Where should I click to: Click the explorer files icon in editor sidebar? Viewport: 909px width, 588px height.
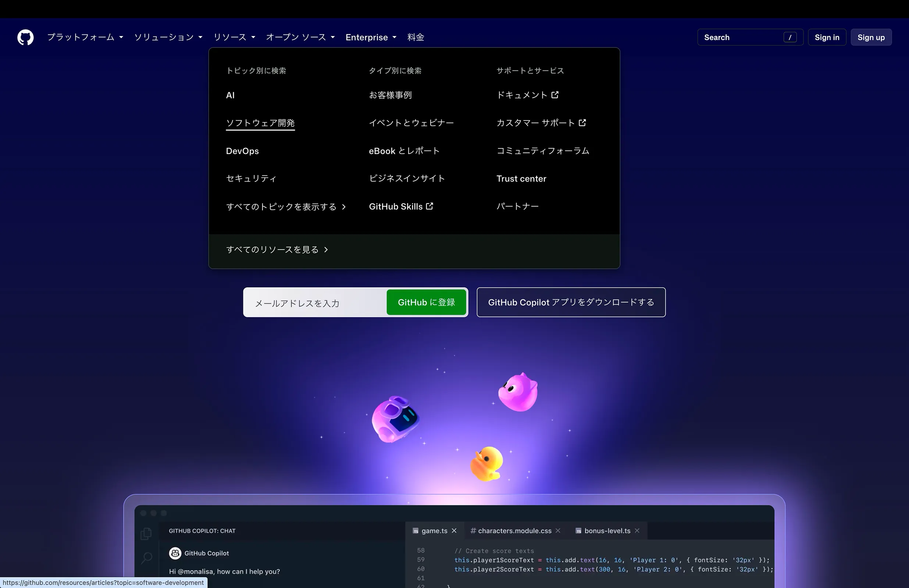click(146, 533)
